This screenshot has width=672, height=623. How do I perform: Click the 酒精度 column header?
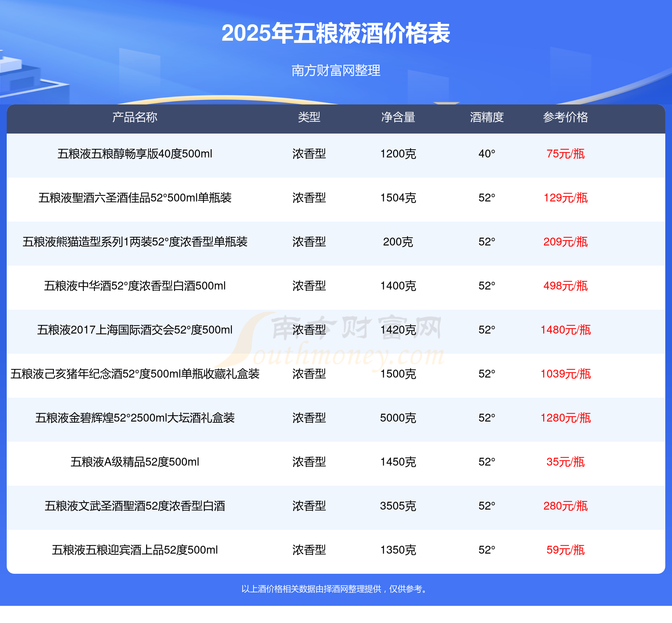click(x=487, y=117)
